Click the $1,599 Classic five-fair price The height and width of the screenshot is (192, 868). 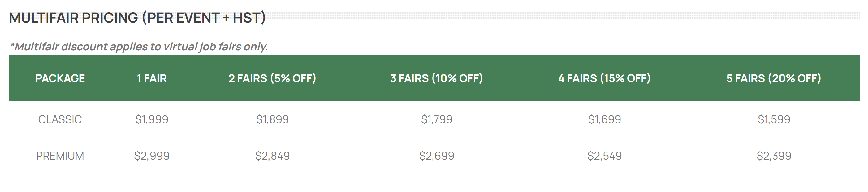point(774,119)
